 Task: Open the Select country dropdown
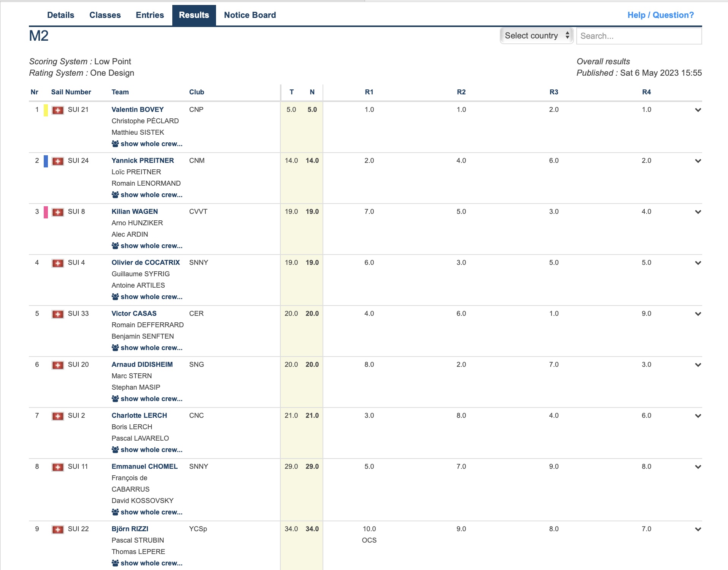536,36
